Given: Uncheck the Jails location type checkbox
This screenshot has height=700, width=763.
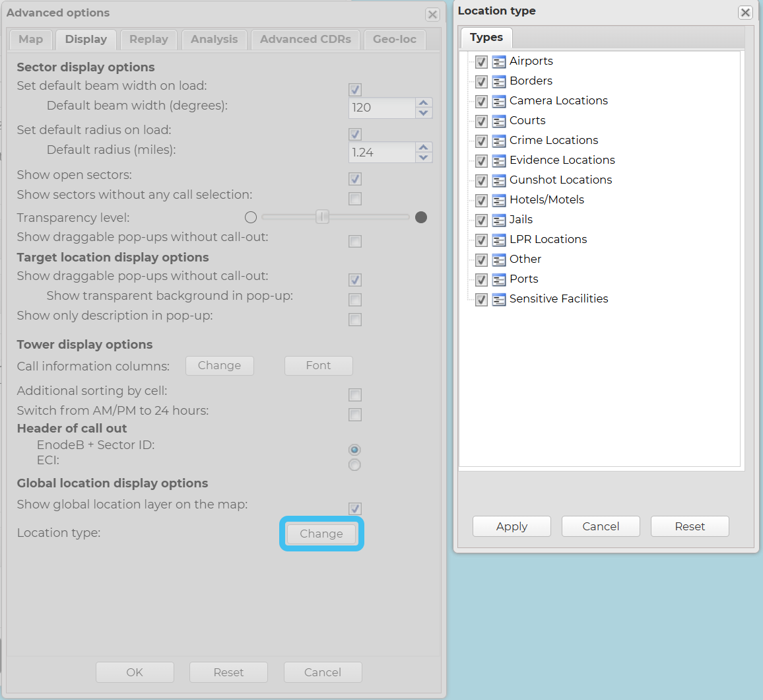Looking at the screenshot, I should point(481,221).
